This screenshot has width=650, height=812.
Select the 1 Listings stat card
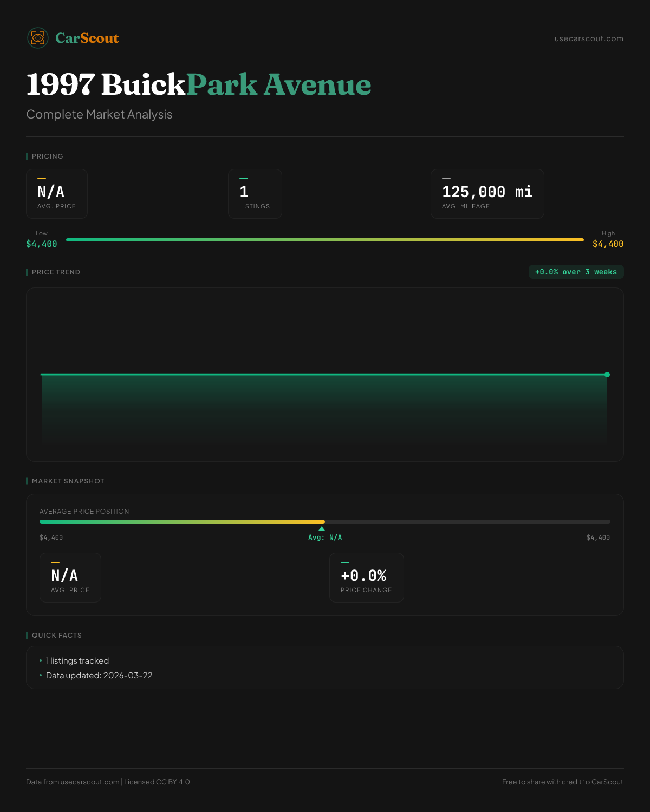tap(255, 194)
